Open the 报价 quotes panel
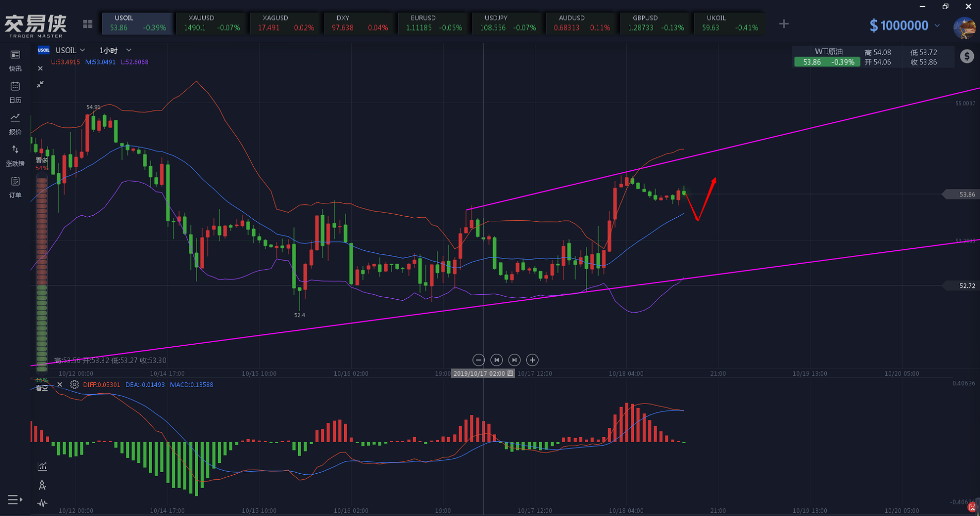Image resolution: width=980 pixels, height=516 pixels. point(15,124)
